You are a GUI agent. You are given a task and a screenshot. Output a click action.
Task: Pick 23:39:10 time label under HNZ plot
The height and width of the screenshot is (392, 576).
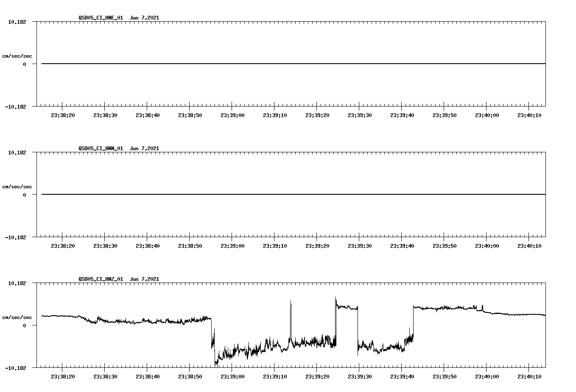pyautogui.click(x=275, y=377)
